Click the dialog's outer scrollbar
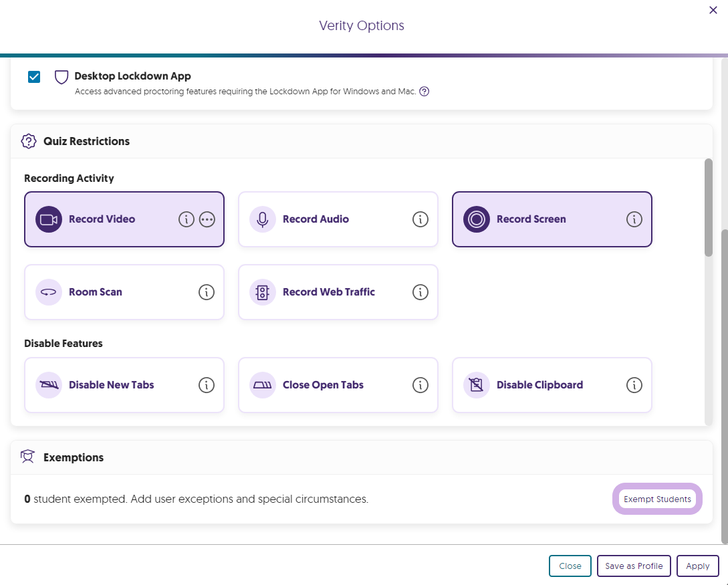728x585 pixels. coord(724,386)
